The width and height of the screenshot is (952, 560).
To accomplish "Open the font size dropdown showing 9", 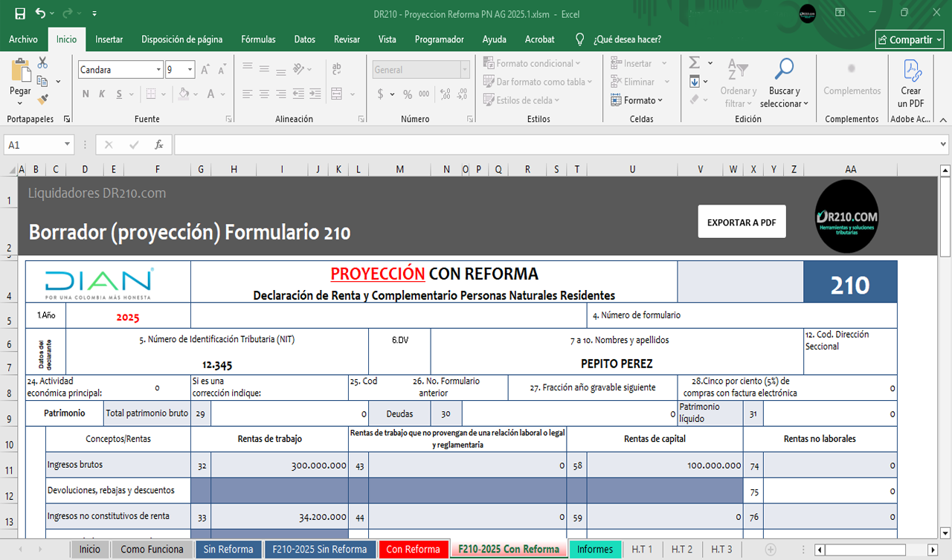I will [x=190, y=70].
